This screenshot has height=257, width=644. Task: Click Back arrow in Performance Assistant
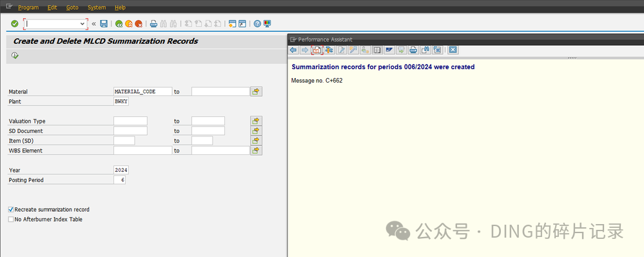[293, 50]
